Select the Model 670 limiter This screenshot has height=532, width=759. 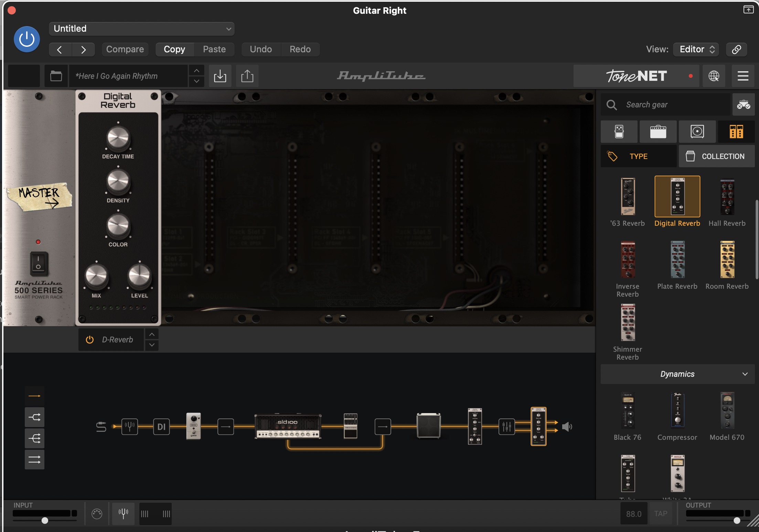coord(727,416)
